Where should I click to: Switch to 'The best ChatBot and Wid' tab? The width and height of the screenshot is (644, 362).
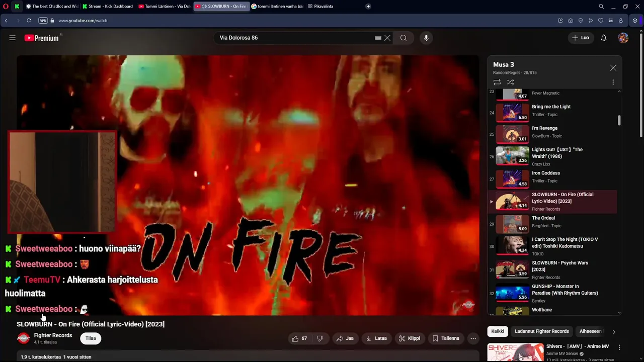coord(52,7)
